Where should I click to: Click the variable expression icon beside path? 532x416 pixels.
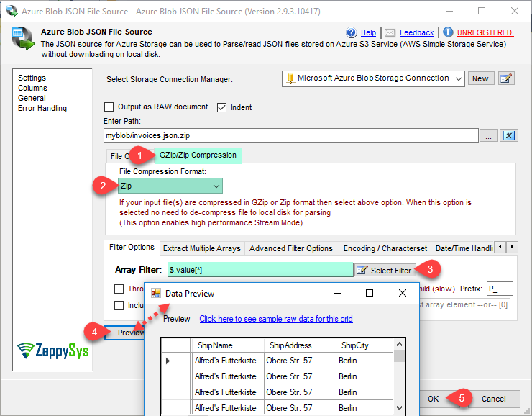[x=508, y=135]
